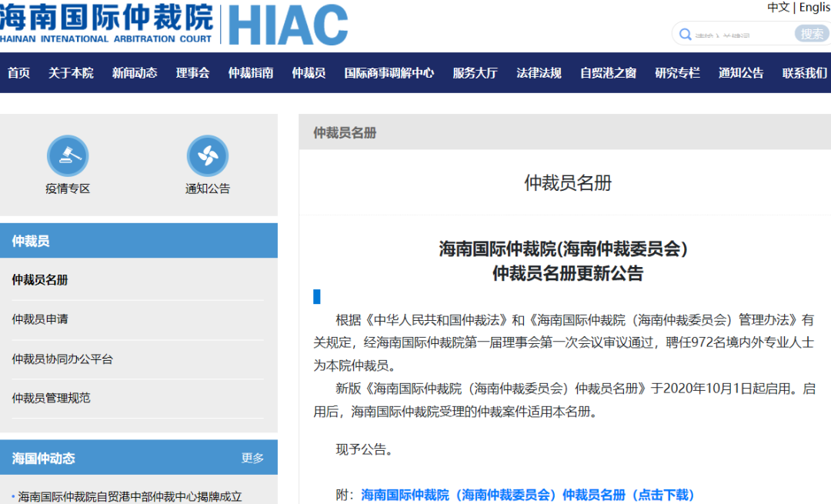This screenshot has width=831, height=504.
Task: Click the HIAC logo
Action: [x=288, y=25]
